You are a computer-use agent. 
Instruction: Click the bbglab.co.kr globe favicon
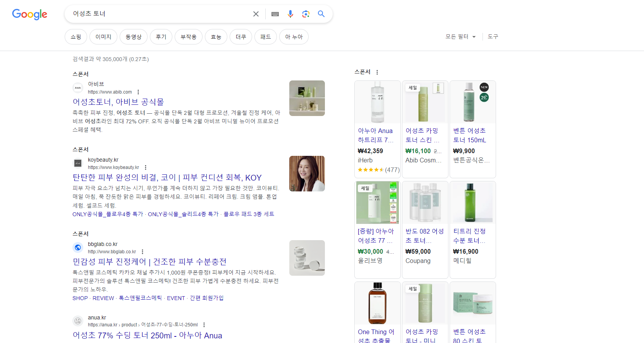click(78, 247)
